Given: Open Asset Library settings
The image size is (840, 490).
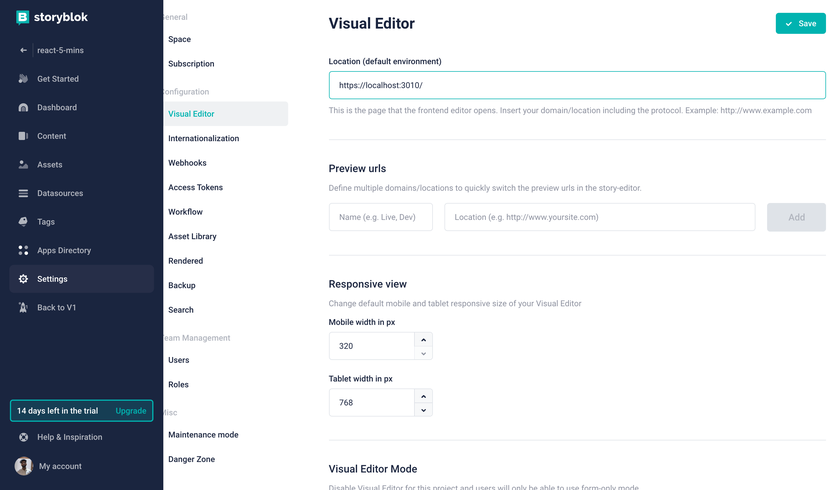Looking at the screenshot, I should tap(192, 236).
